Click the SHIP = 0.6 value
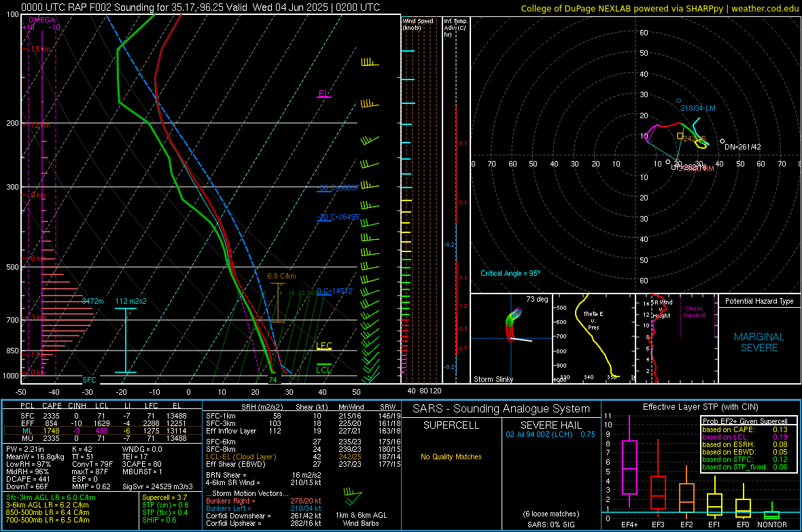This screenshot has width=802, height=532. point(159,520)
